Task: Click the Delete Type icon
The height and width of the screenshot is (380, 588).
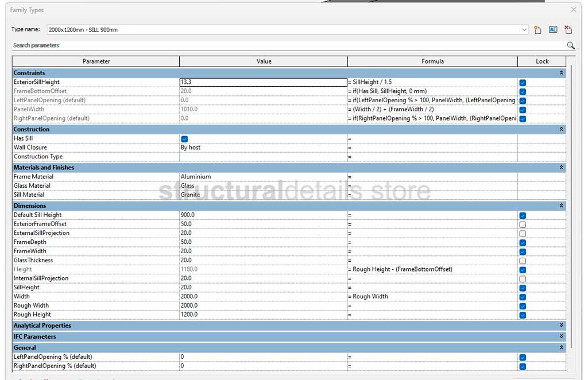Action: 568,30
